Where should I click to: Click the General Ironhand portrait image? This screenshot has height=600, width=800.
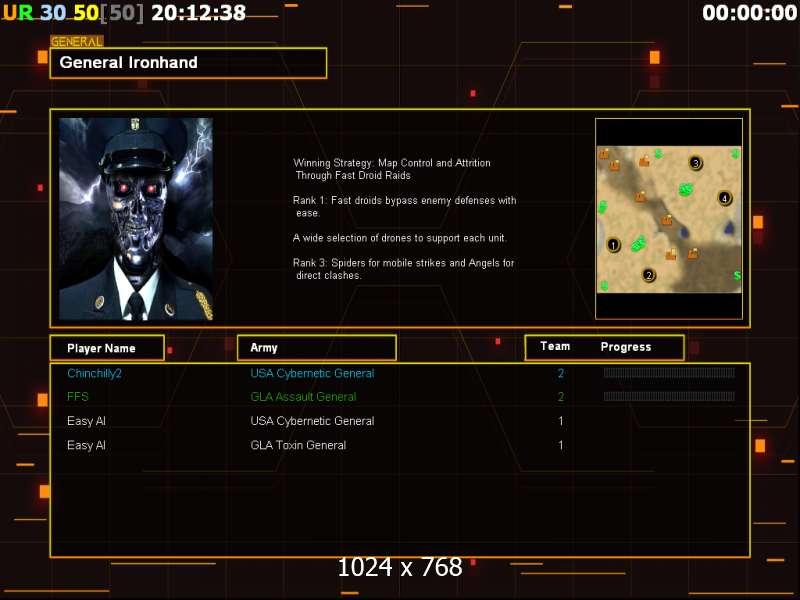pos(136,219)
